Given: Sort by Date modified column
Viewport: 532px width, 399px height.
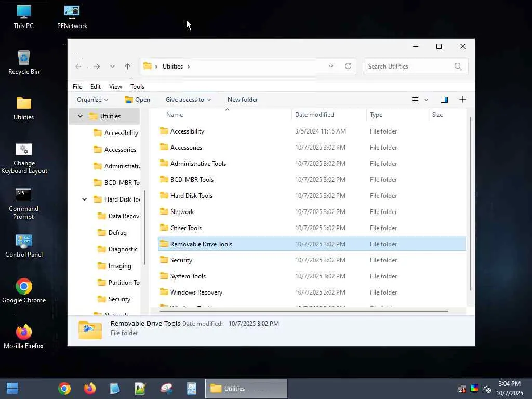Looking at the screenshot, I should 329,115.
